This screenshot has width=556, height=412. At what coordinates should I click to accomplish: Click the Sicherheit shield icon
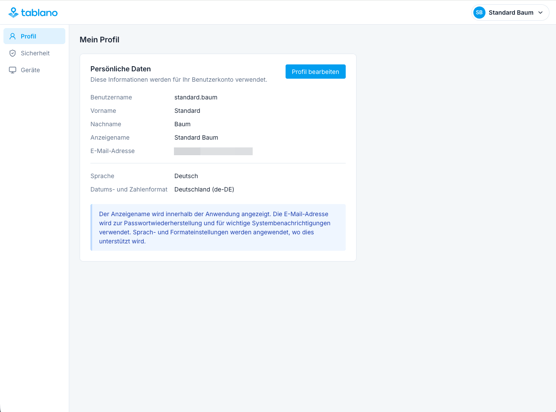[x=12, y=53]
